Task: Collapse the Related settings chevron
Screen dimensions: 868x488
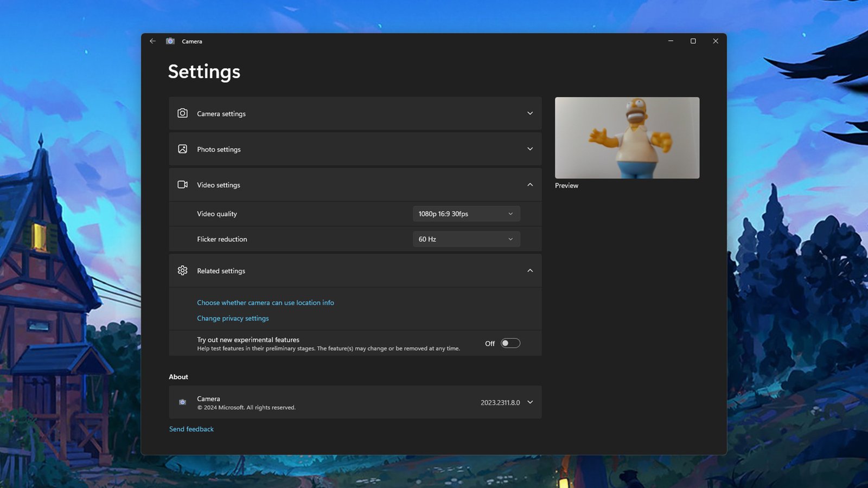Action: 530,271
